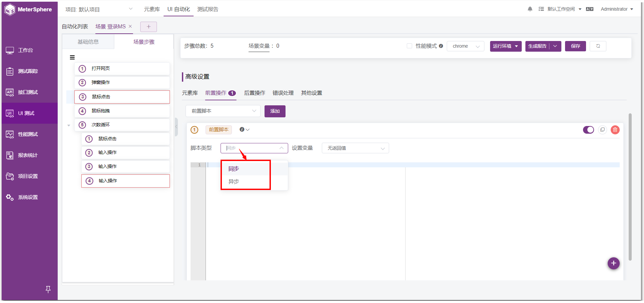Select step 4 鼠标拖拽

click(122, 111)
